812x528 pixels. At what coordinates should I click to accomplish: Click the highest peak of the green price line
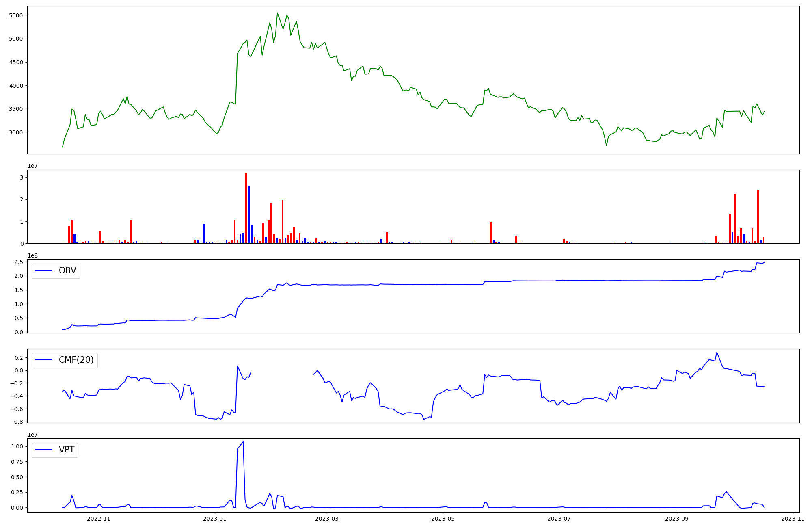click(x=277, y=13)
